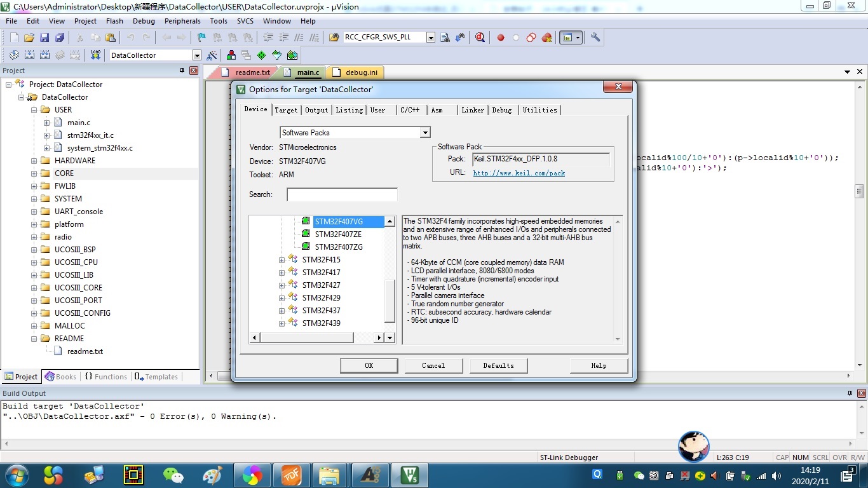Click the Help button in the options dialog
This screenshot has width=868, height=488.
pos(599,365)
